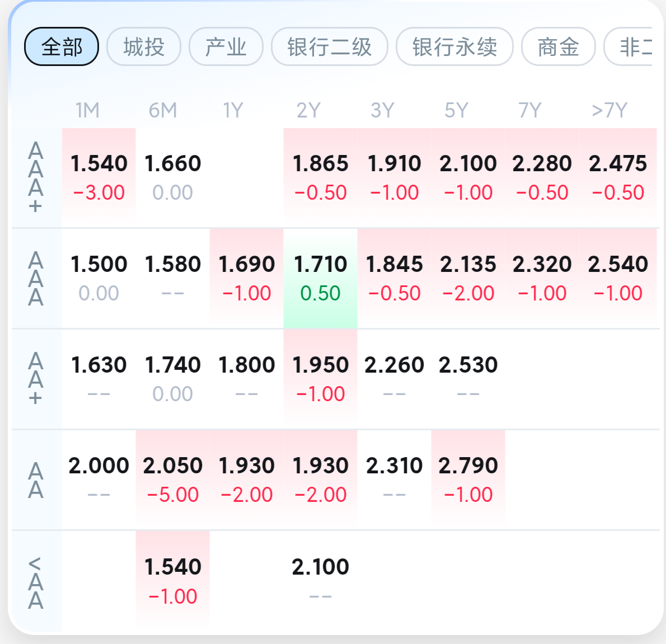Viewport: 666px width, 644px height.
Task: Click the 5Y maturity column header
Action: coord(456,110)
